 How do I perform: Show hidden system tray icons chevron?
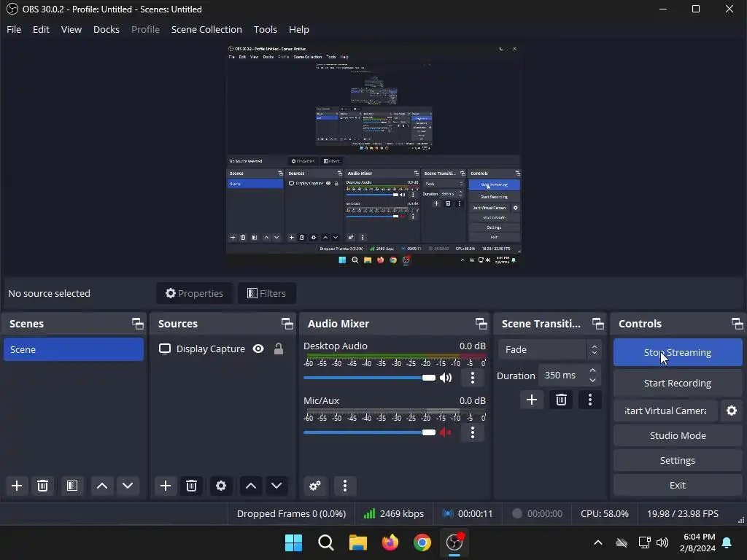click(x=598, y=542)
